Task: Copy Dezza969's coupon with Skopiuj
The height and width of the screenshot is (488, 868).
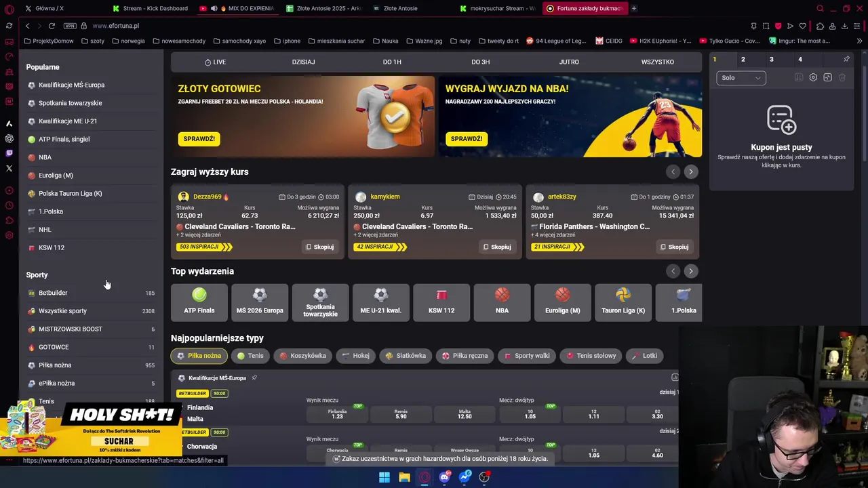Action: 319,247
